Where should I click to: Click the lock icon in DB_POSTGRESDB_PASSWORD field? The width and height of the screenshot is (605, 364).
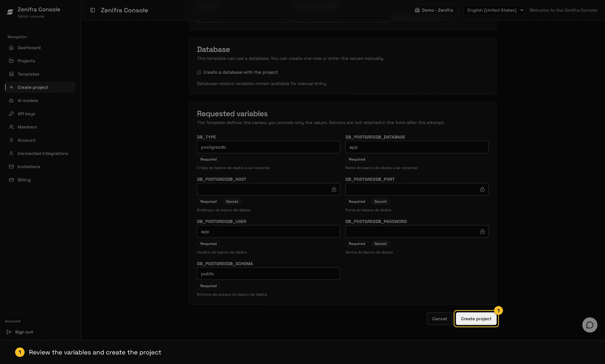pyautogui.click(x=482, y=231)
